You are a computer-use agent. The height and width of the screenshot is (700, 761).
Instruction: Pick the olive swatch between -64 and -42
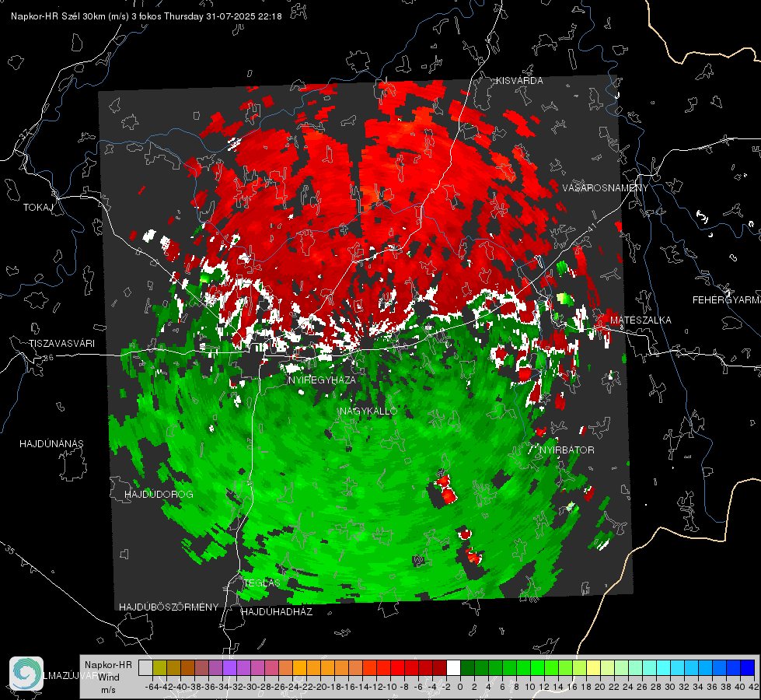(159, 667)
